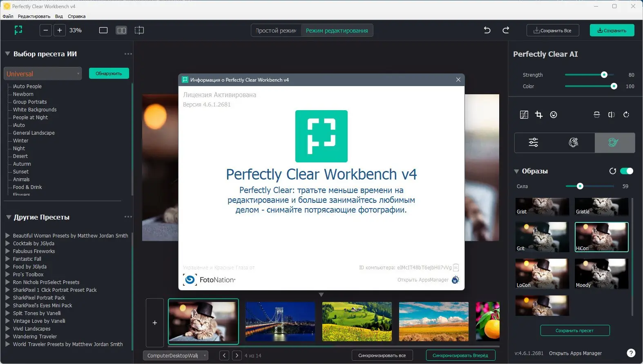
Task: Switch to Простой режим
Action: 276,31
